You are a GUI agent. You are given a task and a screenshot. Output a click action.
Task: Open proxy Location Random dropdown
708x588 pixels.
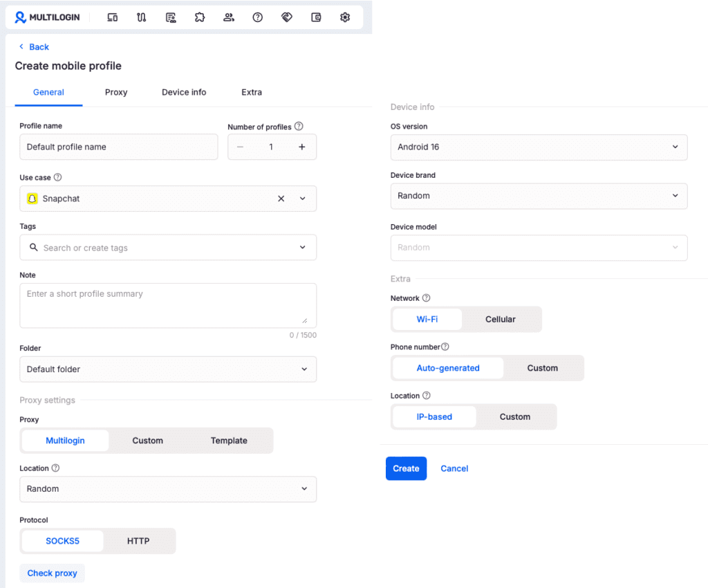168,489
